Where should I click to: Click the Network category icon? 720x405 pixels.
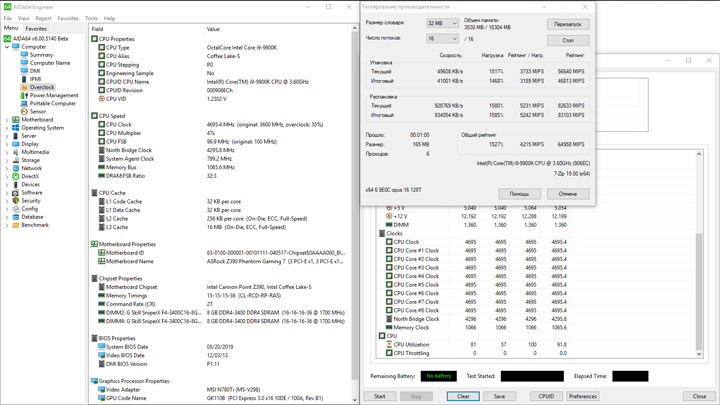click(x=16, y=168)
